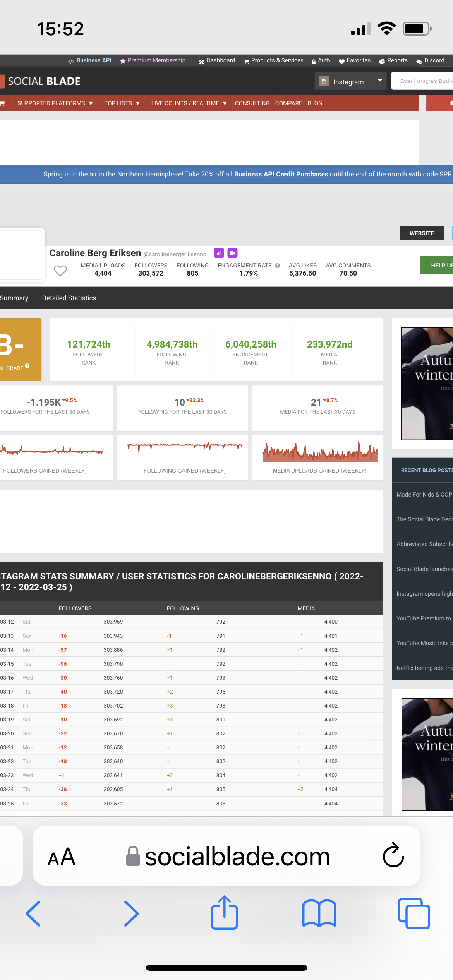This screenshot has height=980, width=453.
Task: Favorite Caroline Berg Eriksen with heart icon
Action: (x=60, y=271)
